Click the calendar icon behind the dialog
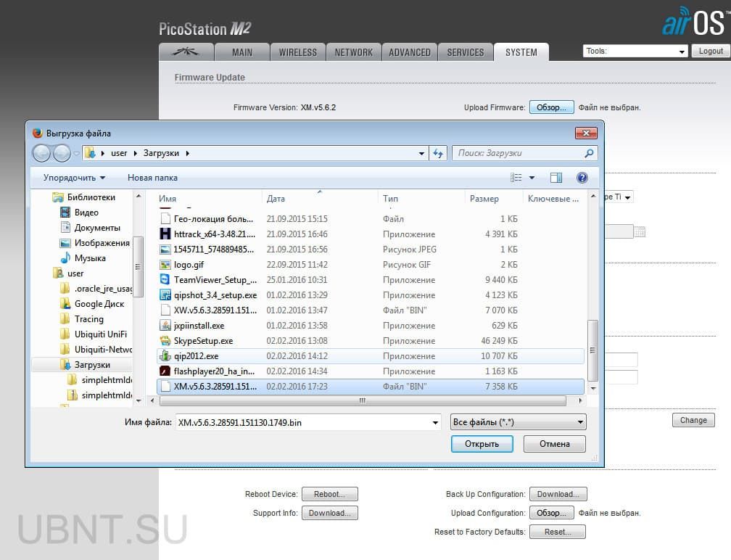Viewport: 731px width, 560px height. point(640,231)
